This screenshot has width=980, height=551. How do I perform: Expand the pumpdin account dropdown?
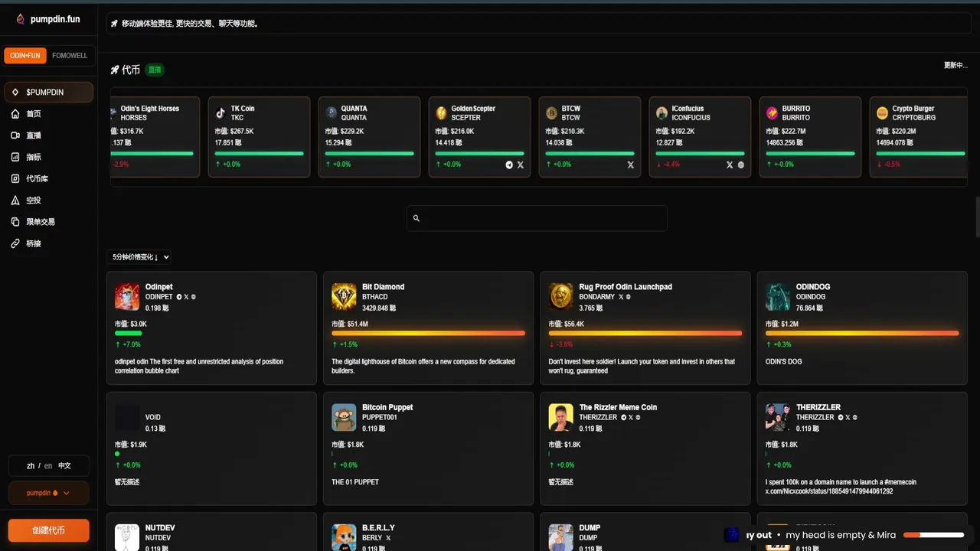click(x=48, y=493)
